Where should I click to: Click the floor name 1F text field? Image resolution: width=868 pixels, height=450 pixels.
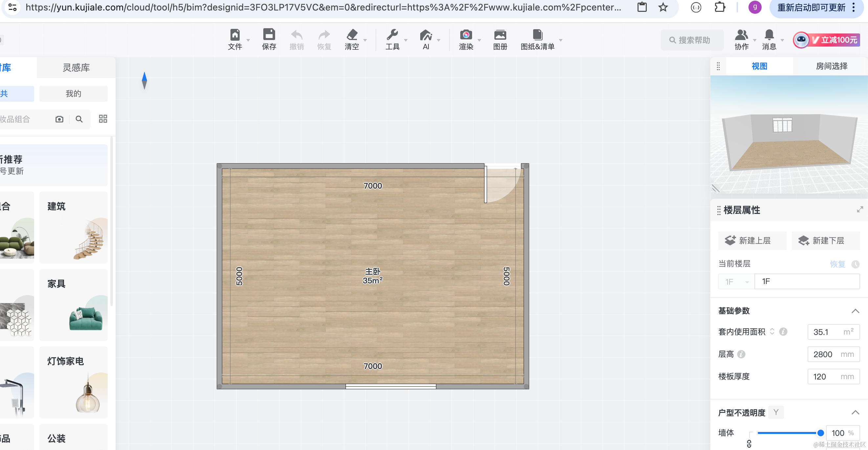[807, 281]
